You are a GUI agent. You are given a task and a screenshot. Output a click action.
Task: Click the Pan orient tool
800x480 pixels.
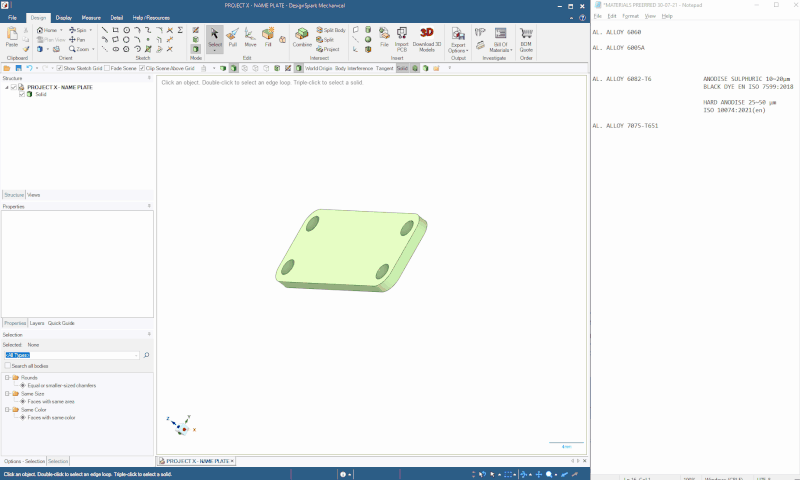(x=77, y=40)
